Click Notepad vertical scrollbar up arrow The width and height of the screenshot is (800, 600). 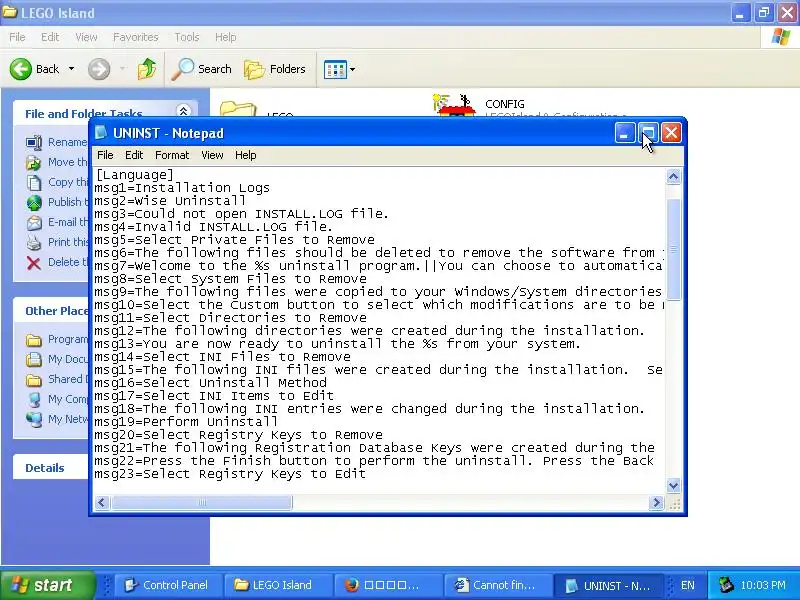click(673, 177)
